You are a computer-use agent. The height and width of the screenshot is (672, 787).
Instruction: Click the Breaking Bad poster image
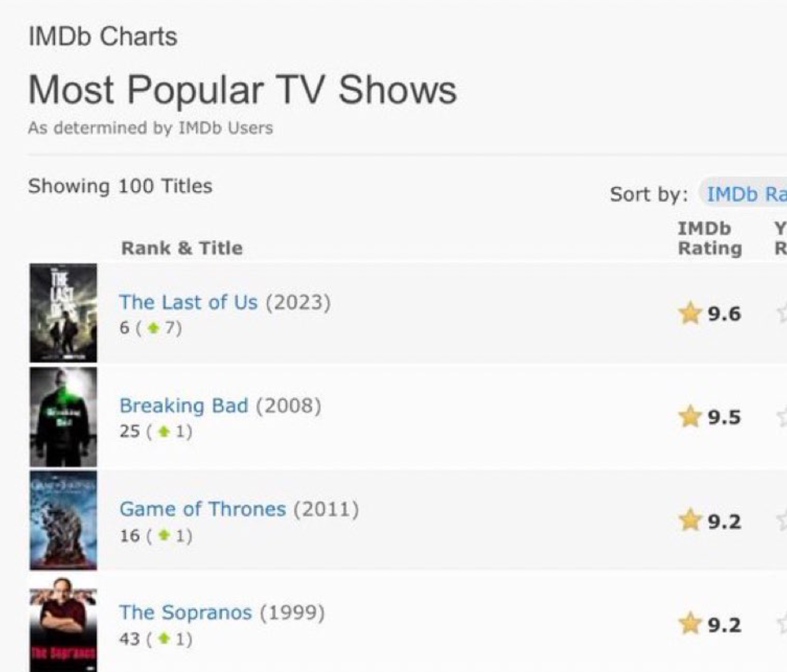coord(63,417)
